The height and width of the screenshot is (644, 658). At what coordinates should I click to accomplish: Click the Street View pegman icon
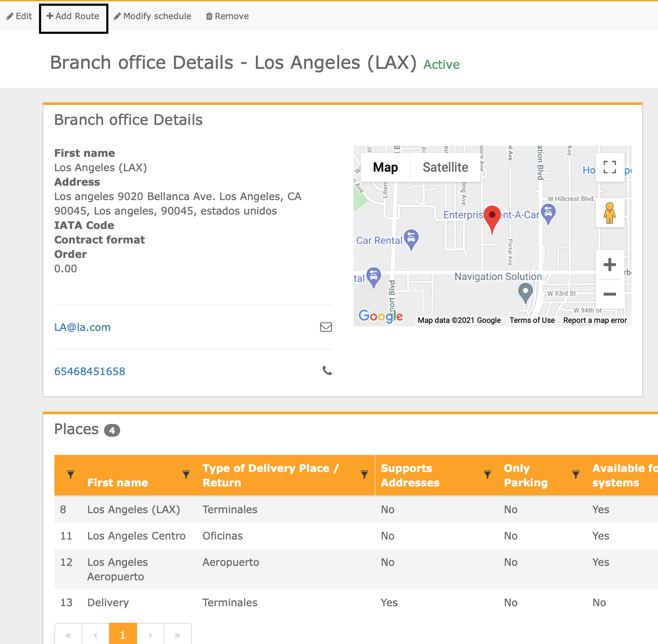coord(610,213)
